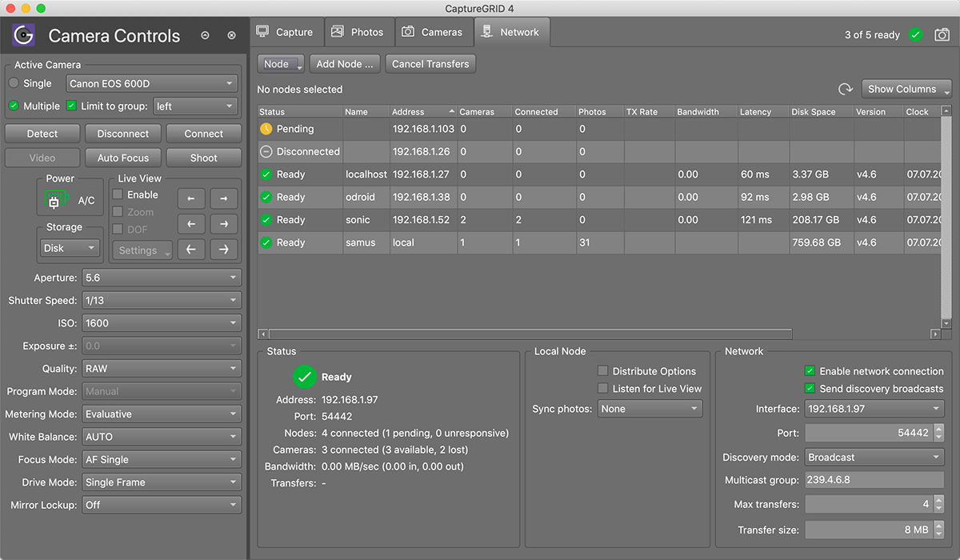Select the Multiple cameras radio button
This screenshot has height=560, width=960.
point(14,106)
